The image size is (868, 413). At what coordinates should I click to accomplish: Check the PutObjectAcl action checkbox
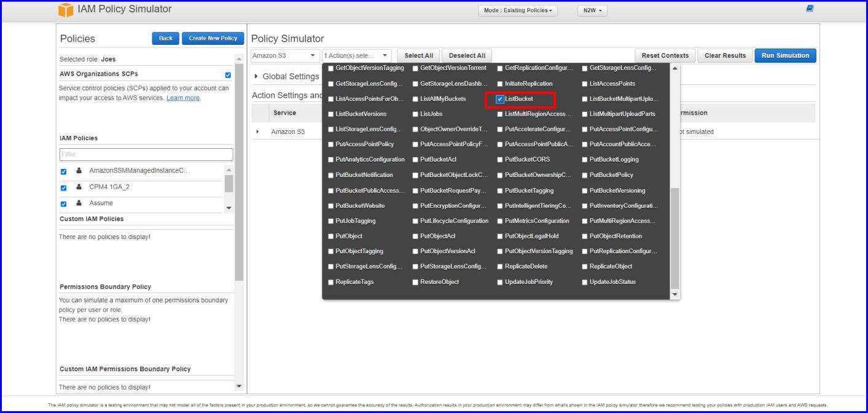415,237
